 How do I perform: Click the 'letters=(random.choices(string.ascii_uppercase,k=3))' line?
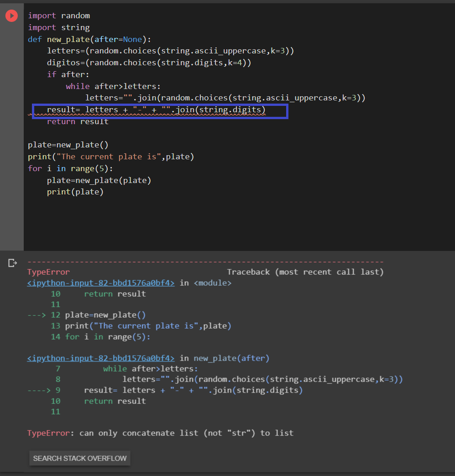point(171,51)
